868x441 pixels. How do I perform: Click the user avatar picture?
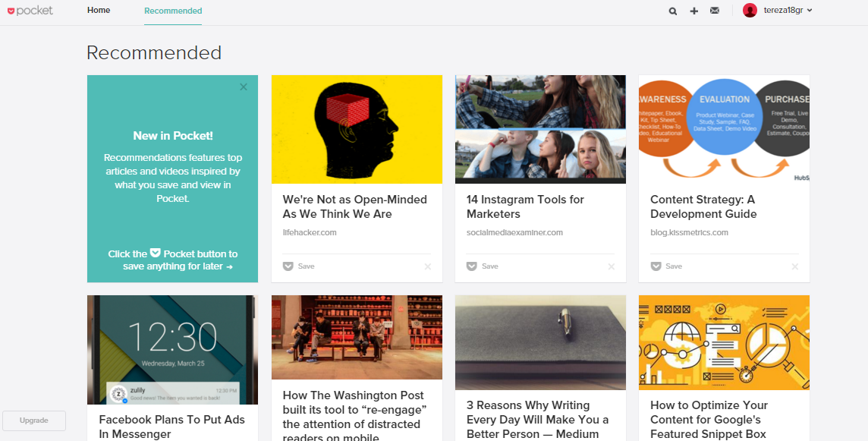click(x=750, y=11)
